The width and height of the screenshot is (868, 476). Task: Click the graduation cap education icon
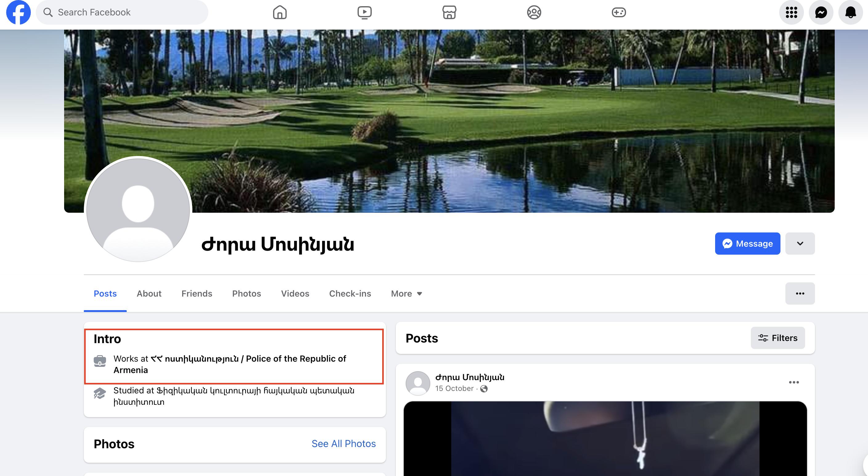[x=100, y=393]
